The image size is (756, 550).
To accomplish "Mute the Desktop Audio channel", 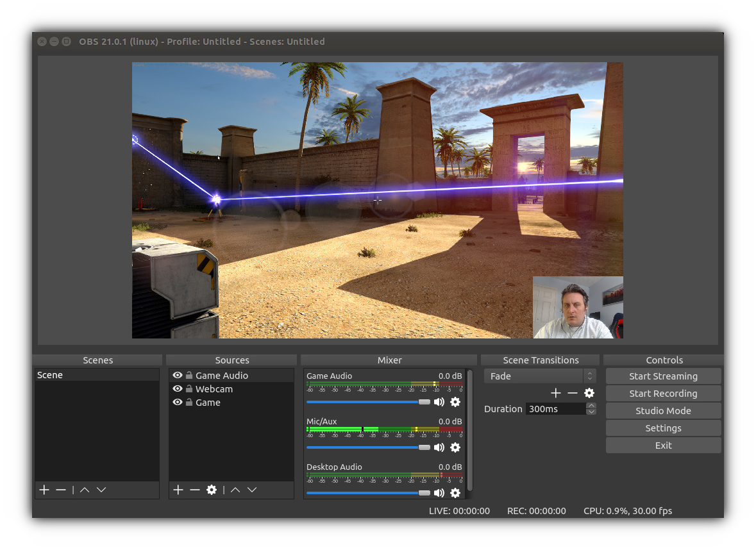I will [x=439, y=493].
